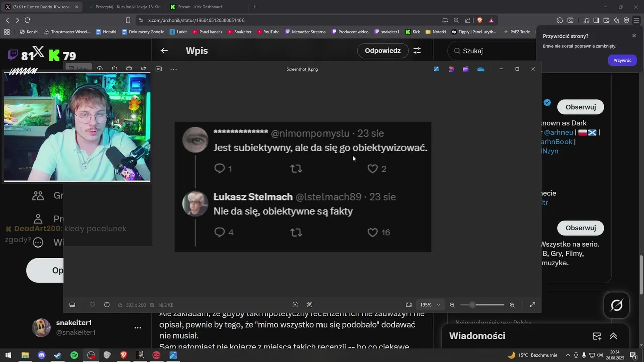Compose new message in Wiadomości panel
Screen dimensions: 644x362
597,336
